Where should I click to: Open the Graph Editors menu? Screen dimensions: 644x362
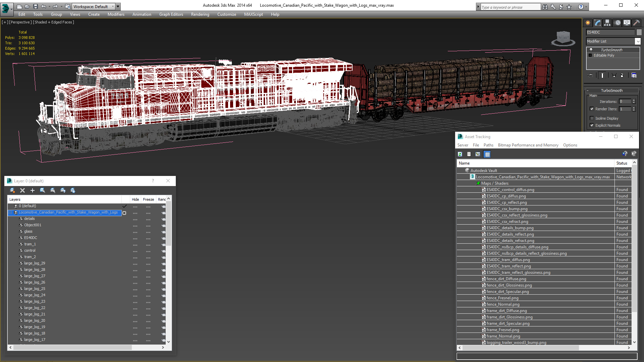point(171,14)
